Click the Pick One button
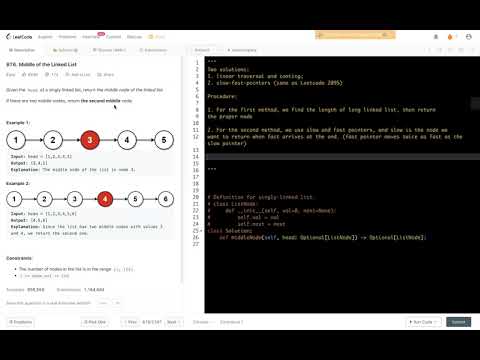This screenshot has width=480, height=360. click(95, 322)
